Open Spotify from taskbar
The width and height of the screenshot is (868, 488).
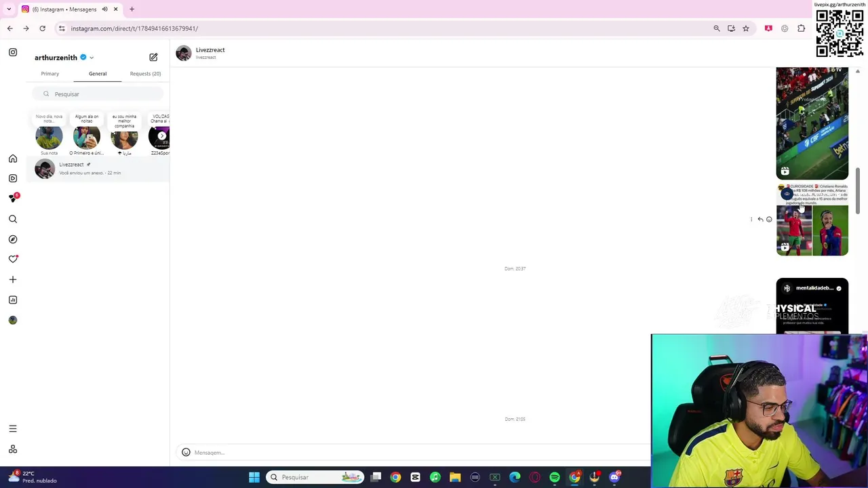[555, 477]
